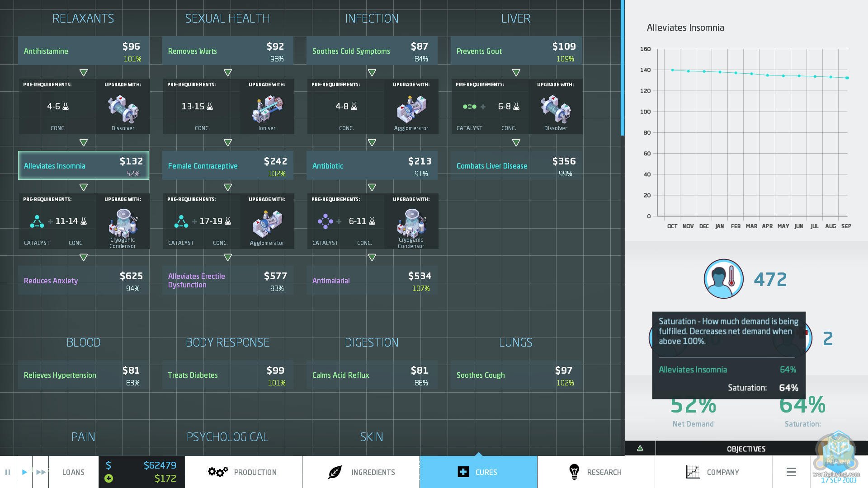This screenshot has width=868, height=488.
Task: Open the Loans button
Action: [73, 472]
